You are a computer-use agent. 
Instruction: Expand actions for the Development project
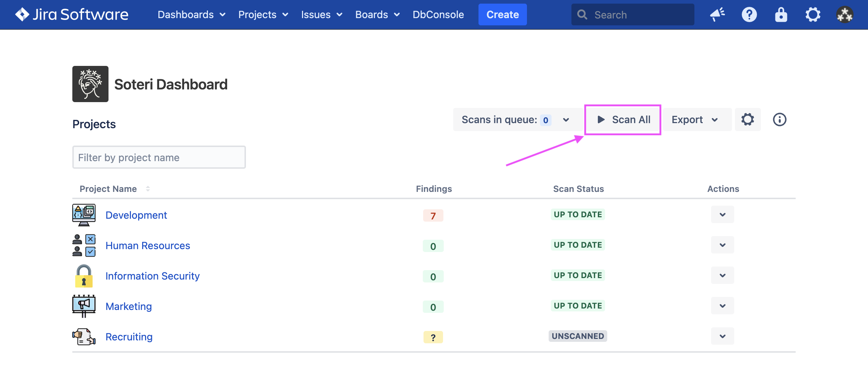click(x=722, y=214)
